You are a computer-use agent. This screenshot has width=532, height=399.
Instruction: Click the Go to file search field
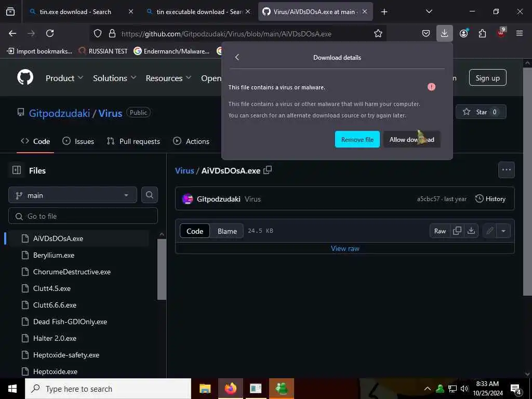pos(83,216)
